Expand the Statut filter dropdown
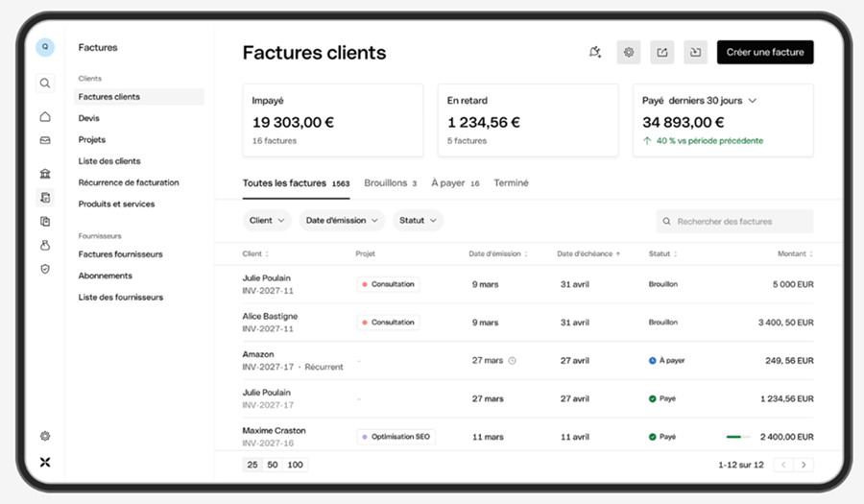Viewport: 864px width, 504px height. [418, 221]
